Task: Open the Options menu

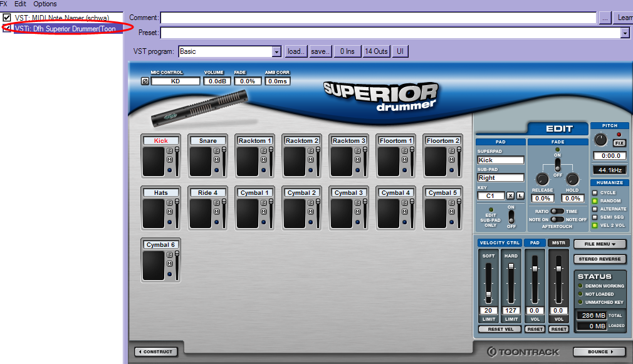Action: [x=44, y=4]
